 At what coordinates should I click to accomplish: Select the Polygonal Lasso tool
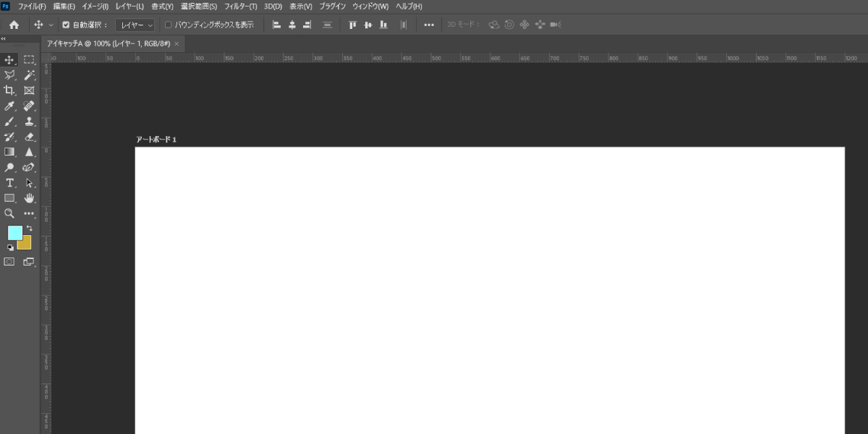click(10, 75)
